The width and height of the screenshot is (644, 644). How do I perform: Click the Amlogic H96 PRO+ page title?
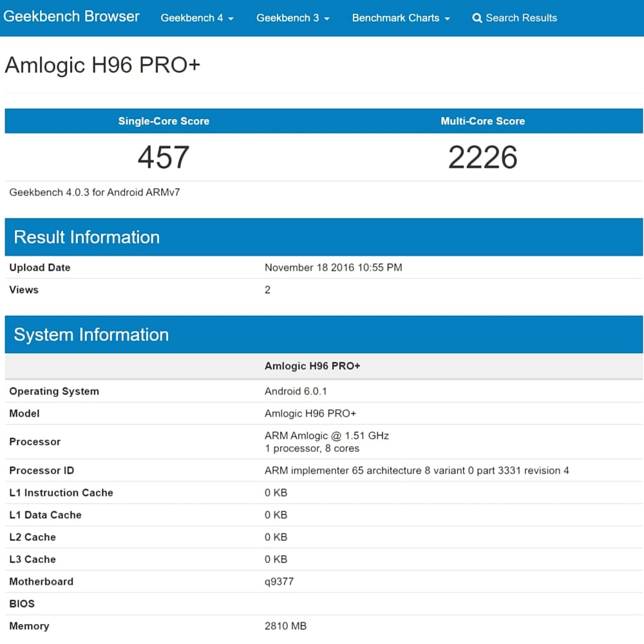[x=103, y=65]
